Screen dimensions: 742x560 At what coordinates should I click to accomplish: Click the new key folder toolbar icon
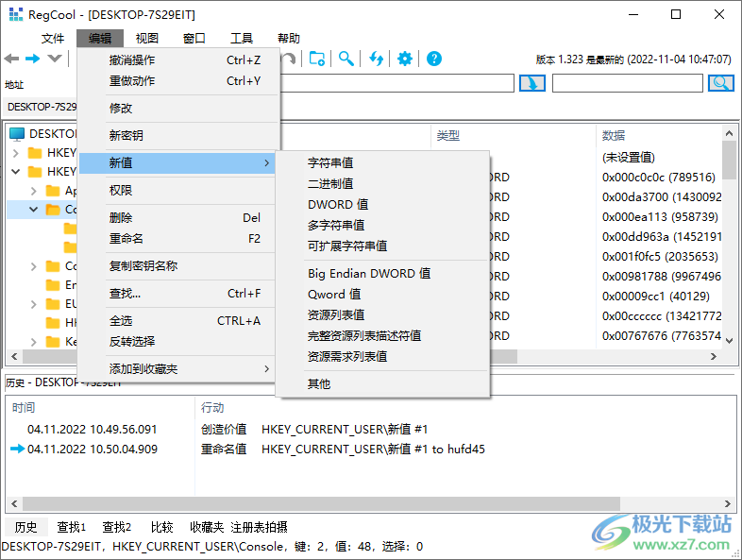click(x=317, y=59)
